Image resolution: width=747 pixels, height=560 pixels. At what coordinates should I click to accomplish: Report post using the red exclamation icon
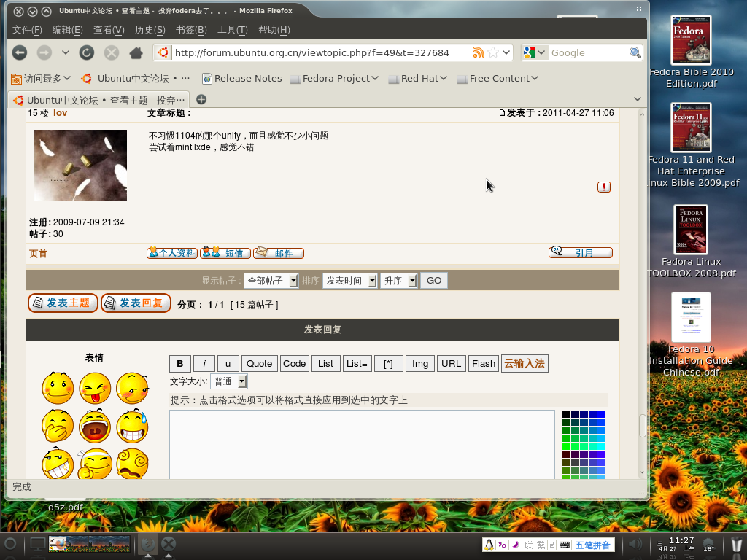click(604, 187)
